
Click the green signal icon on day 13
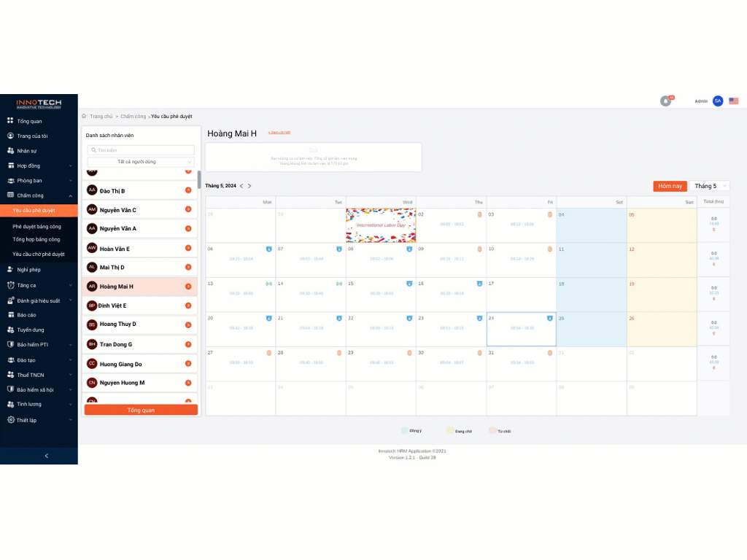(268, 284)
